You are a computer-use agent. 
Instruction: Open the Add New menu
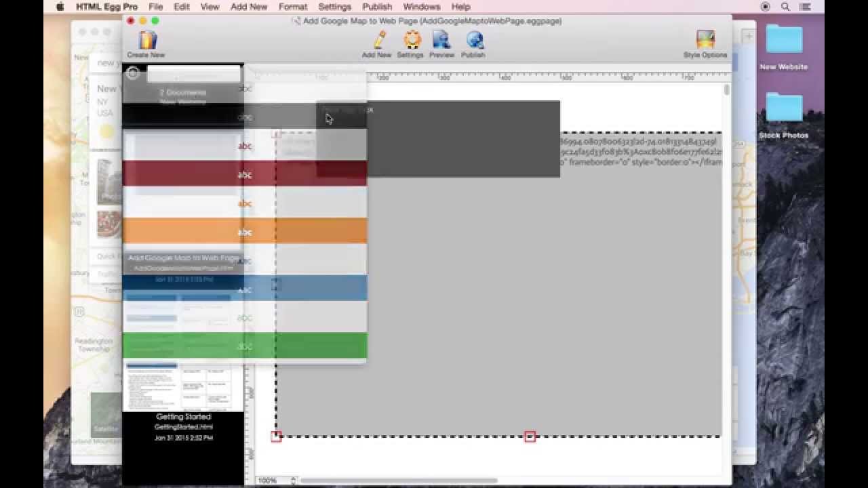point(249,7)
